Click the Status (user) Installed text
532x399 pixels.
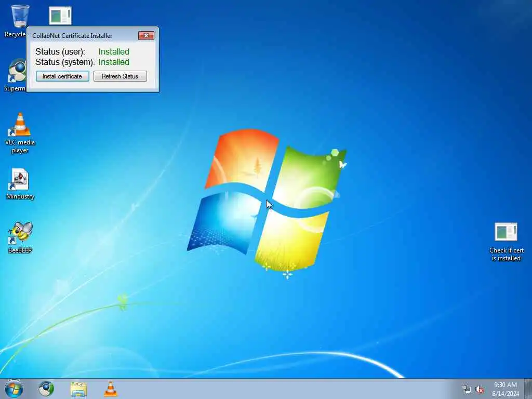[x=114, y=51]
